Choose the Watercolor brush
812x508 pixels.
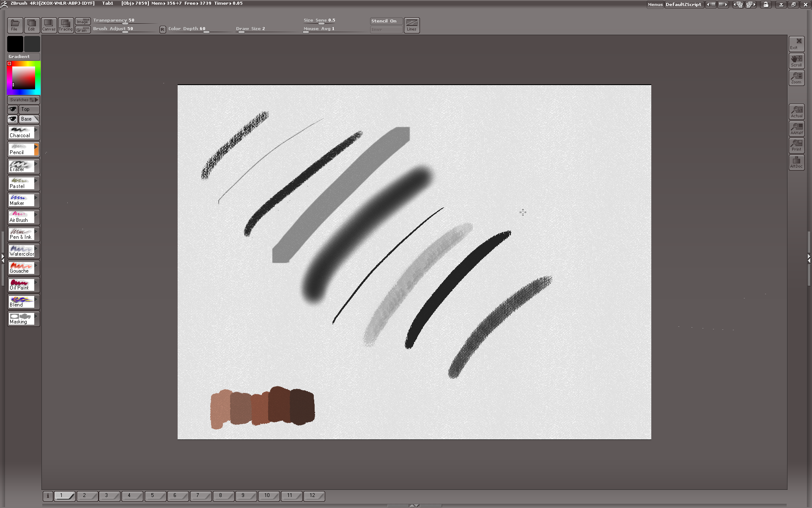click(x=21, y=251)
